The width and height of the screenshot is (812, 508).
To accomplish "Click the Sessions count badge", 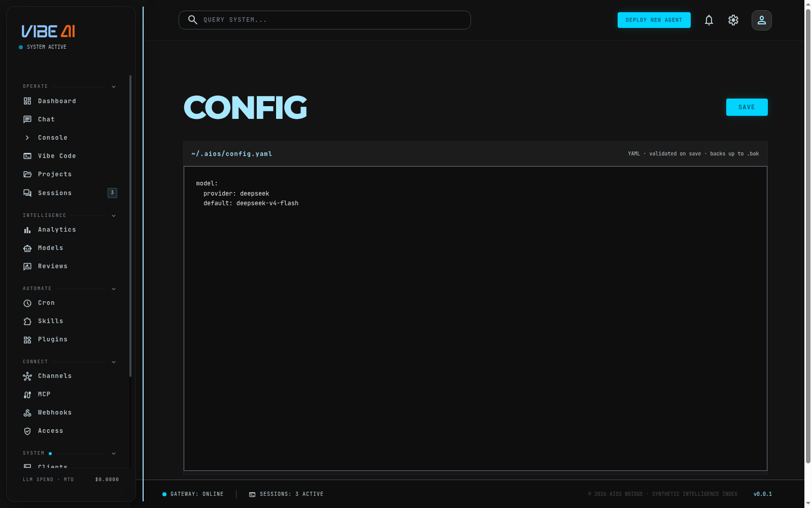I will click(112, 193).
